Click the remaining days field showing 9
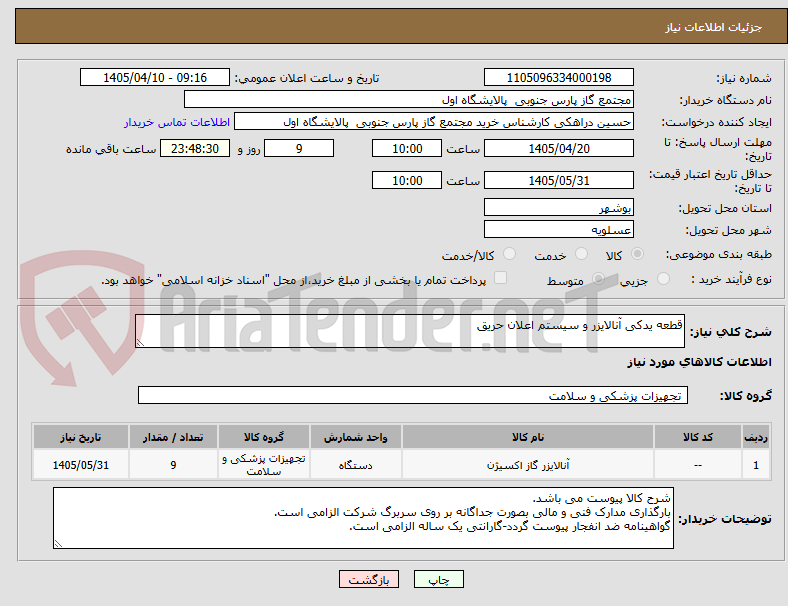This screenshot has width=788, height=606. [299, 149]
